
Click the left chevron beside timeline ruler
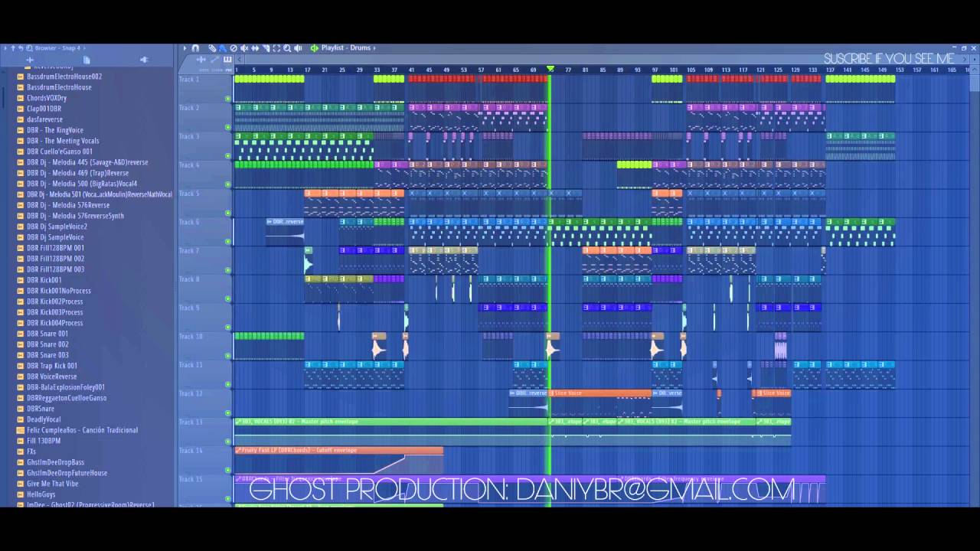[x=239, y=59]
